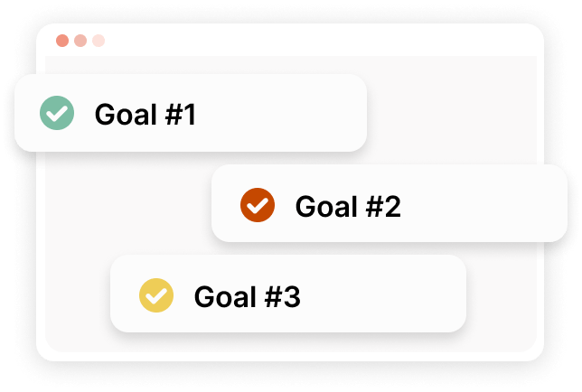Toggle the green checkmark beside Goal #1
The image size is (582, 392).
(x=57, y=114)
